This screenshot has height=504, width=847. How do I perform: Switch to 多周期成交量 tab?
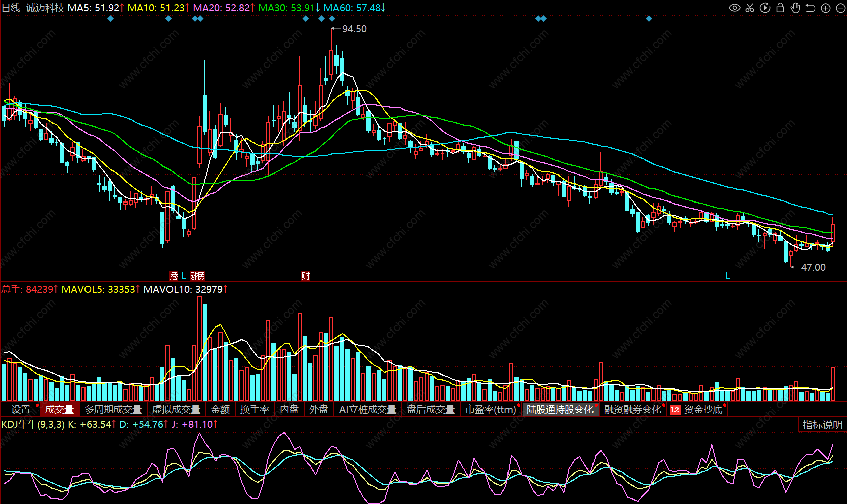[x=113, y=410]
